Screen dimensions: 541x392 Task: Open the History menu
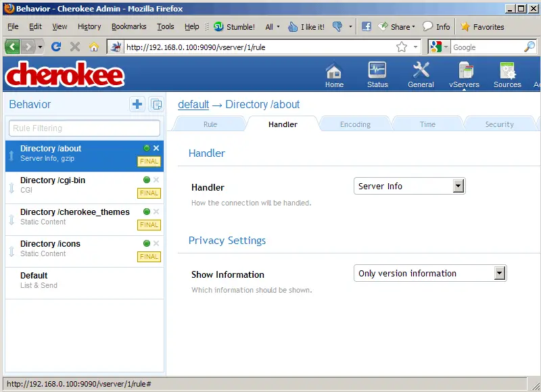coord(89,26)
